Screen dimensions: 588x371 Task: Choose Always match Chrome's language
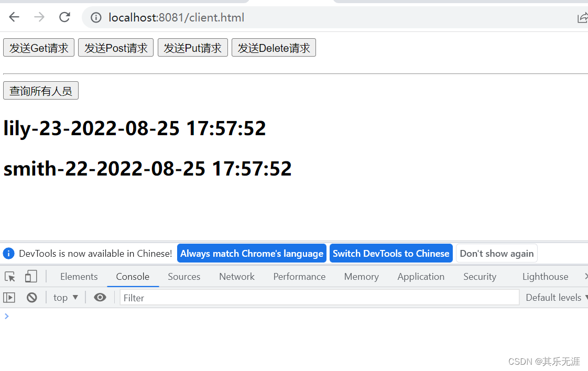pyautogui.click(x=252, y=254)
